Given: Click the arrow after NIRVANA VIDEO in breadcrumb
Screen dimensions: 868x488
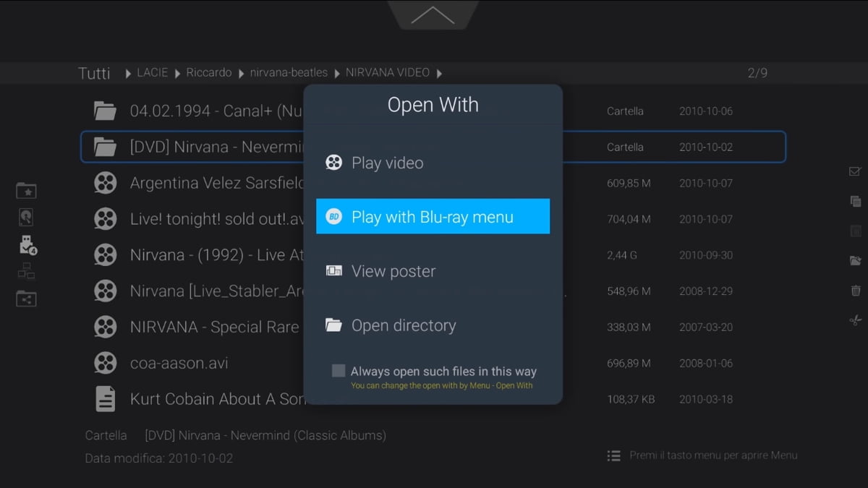Looking at the screenshot, I should [x=440, y=73].
